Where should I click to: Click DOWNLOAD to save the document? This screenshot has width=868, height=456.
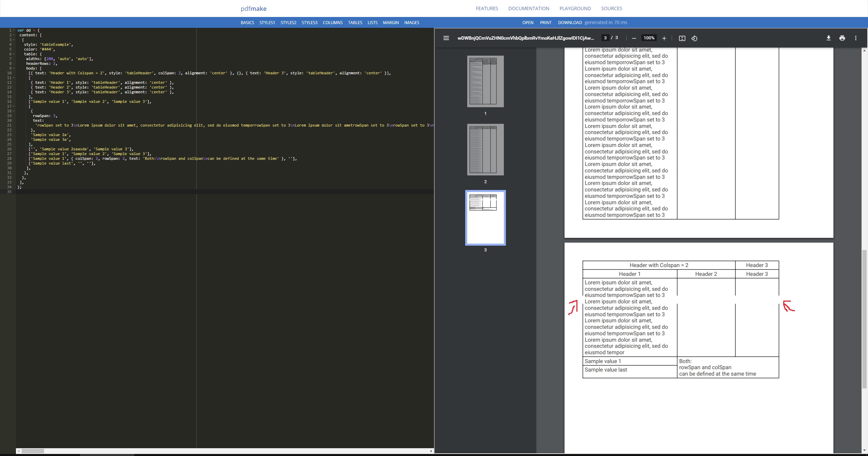(569, 22)
